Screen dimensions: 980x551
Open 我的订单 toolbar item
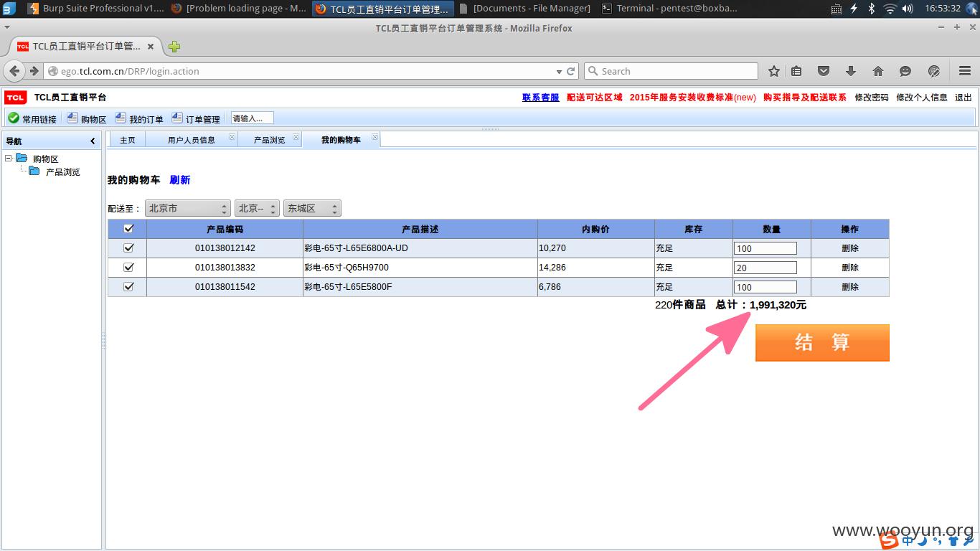coord(138,118)
